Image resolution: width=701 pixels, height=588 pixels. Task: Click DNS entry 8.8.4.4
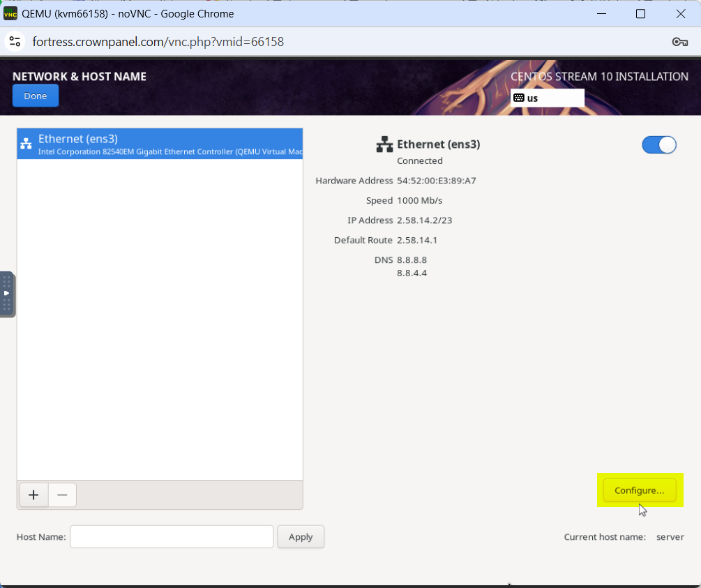pos(412,273)
